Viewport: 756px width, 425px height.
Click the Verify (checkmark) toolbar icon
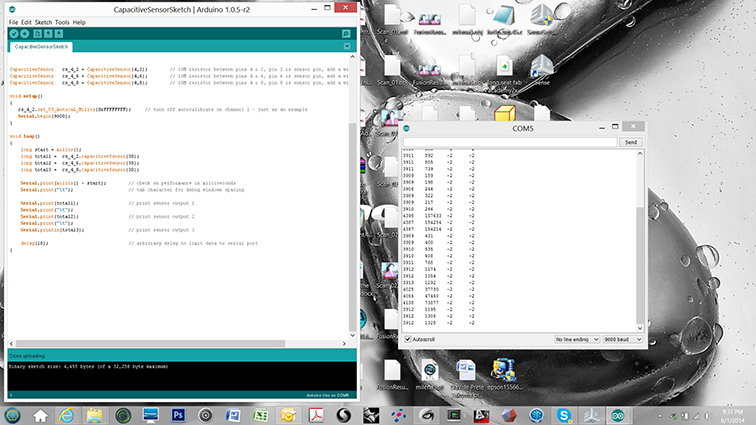click(x=14, y=33)
